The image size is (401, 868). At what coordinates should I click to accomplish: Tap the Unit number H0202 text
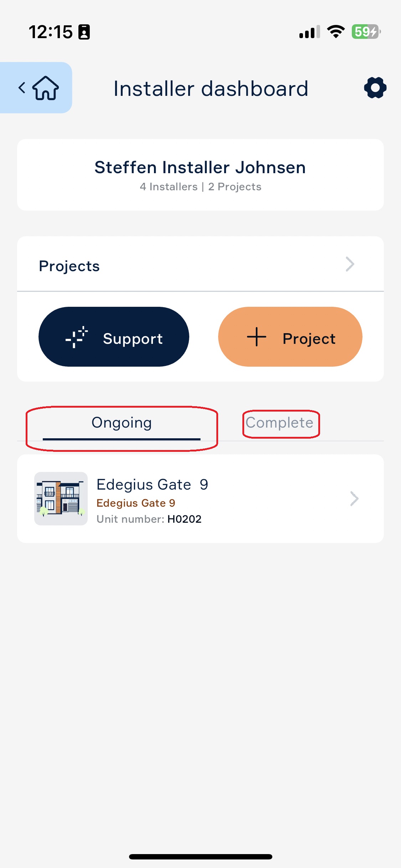[149, 519]
